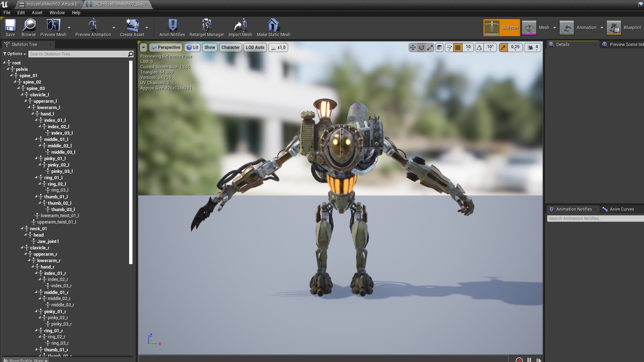The image size is (644, 362).
Task: Click the Search Animation Notifies field
Action: 595,219
